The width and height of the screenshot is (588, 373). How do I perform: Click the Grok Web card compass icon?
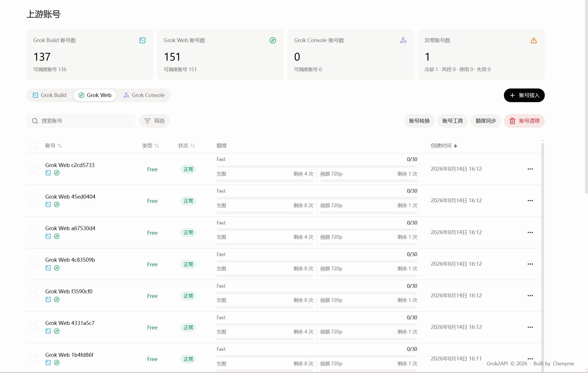pos(273,40)
